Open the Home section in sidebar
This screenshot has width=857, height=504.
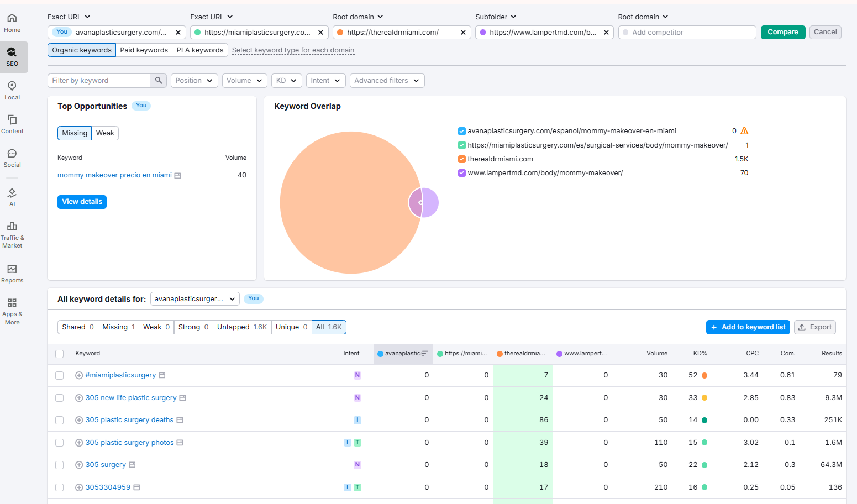12,23
